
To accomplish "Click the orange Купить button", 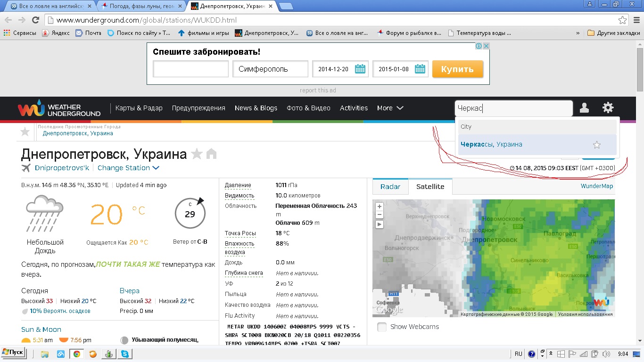I will 457,69.
